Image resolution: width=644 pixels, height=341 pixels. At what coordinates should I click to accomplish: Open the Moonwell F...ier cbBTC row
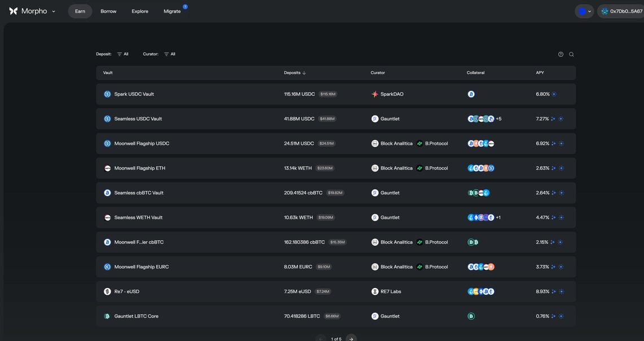click(336, 242)
